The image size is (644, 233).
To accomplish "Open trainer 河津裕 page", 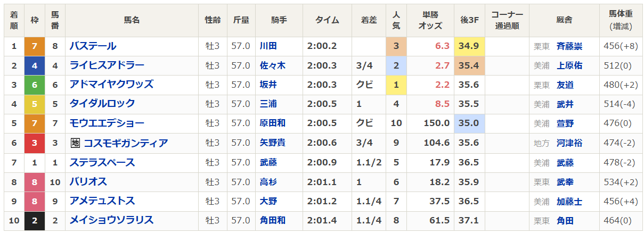I will [x=569, y=143].
